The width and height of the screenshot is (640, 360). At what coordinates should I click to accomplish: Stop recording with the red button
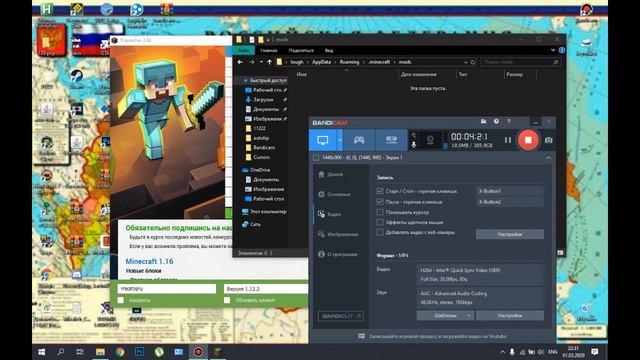pos(528,140)
